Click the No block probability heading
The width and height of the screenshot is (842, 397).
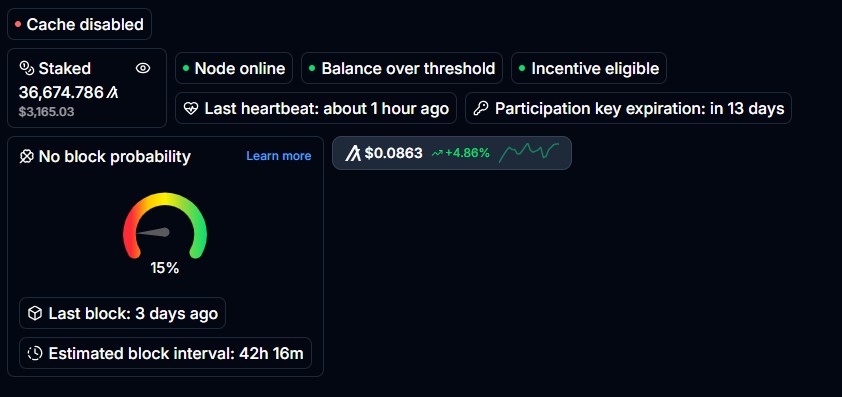(114, 156)
